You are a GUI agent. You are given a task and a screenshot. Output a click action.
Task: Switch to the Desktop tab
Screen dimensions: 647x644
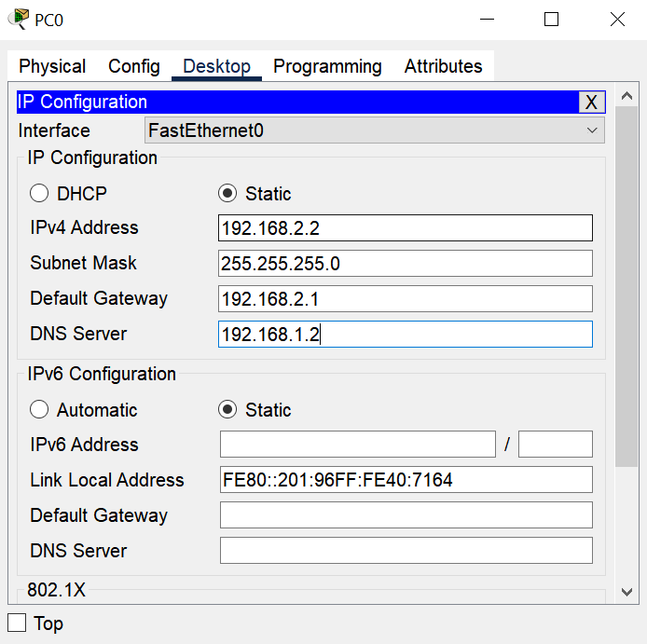(216, 66)
